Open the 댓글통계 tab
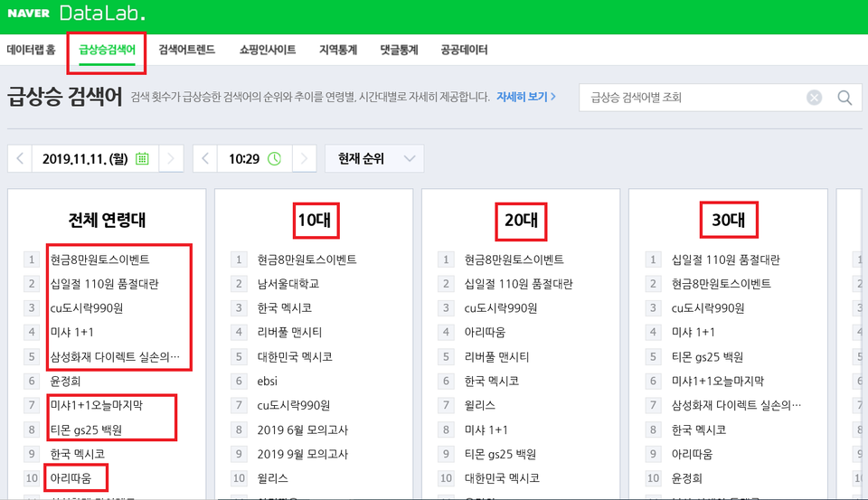Screen dimensions: 868x500 tap(399, 50)
